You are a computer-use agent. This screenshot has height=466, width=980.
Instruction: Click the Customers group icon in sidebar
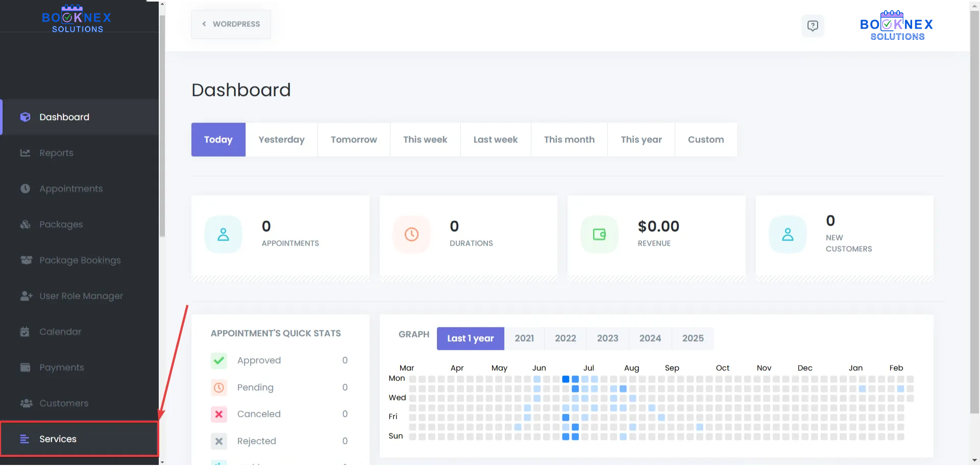(x=26, y=403)
